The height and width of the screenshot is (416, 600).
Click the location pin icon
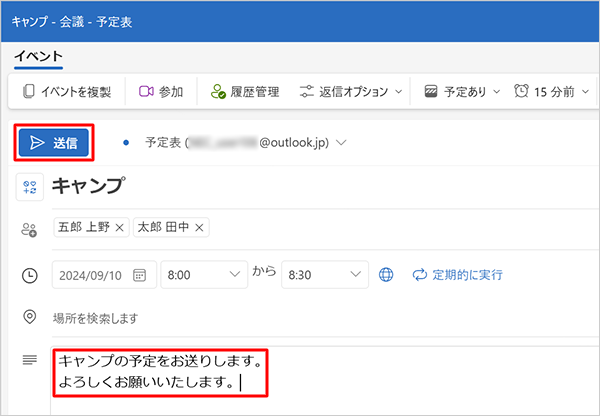29,317
